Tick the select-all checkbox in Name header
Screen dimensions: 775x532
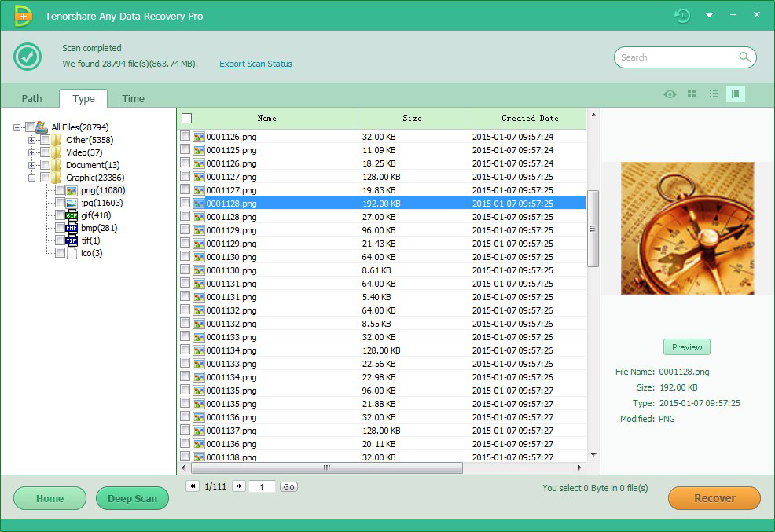tap(186, 119)
